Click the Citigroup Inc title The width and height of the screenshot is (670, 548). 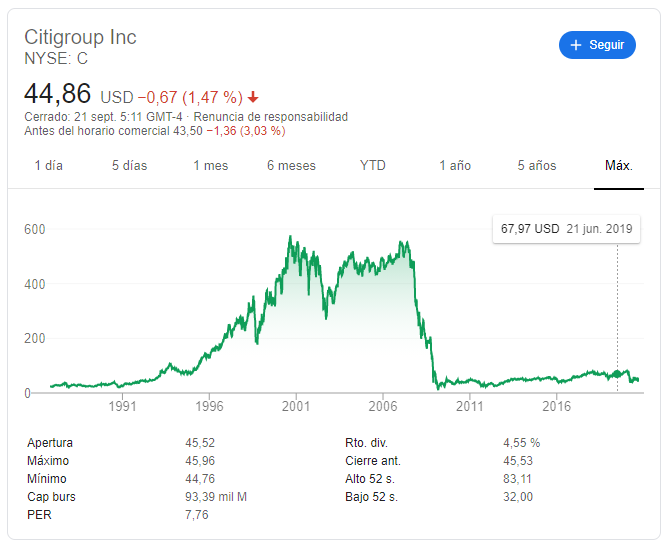click(x=80, y=37)
